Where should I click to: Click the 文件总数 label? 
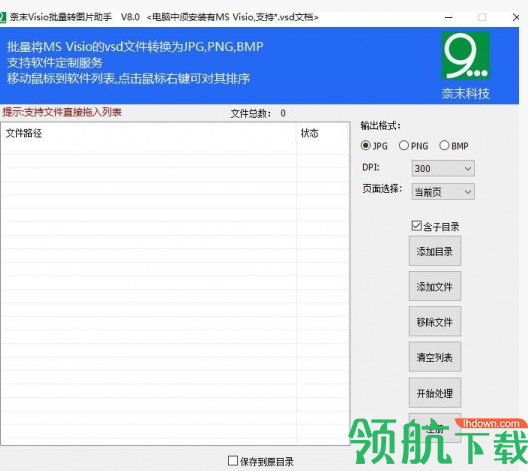pos(251,113)
